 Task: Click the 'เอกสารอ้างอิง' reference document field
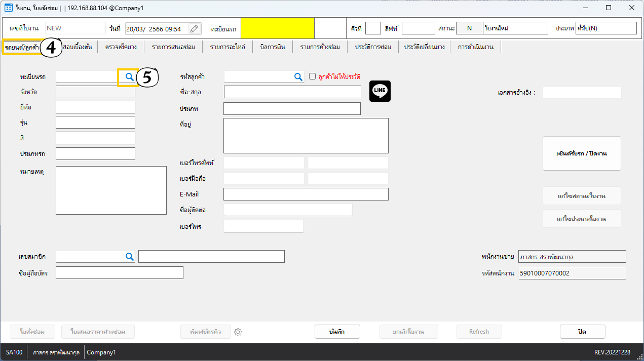[x=581, y=93]
